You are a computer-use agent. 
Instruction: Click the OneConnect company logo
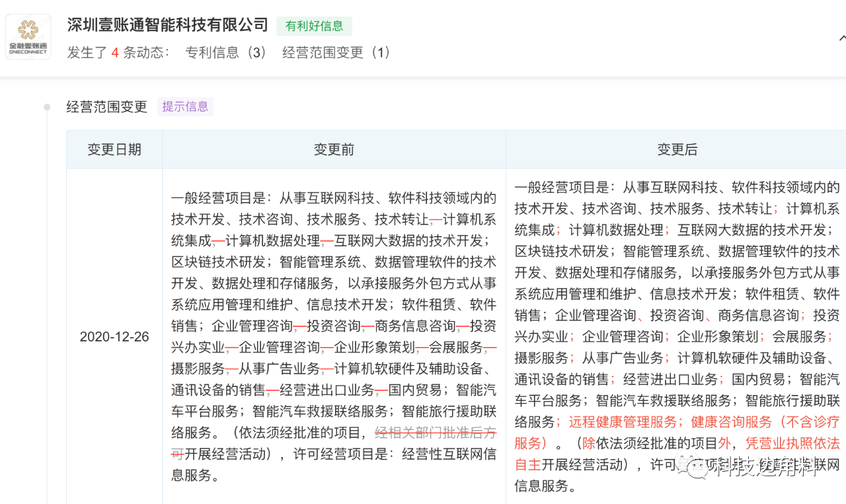click(x=28, y=36)
